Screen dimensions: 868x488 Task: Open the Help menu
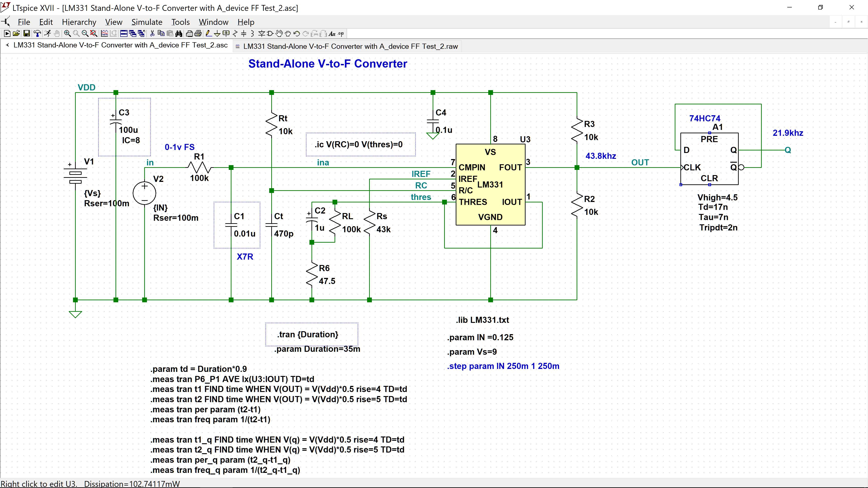pos(246,22)
